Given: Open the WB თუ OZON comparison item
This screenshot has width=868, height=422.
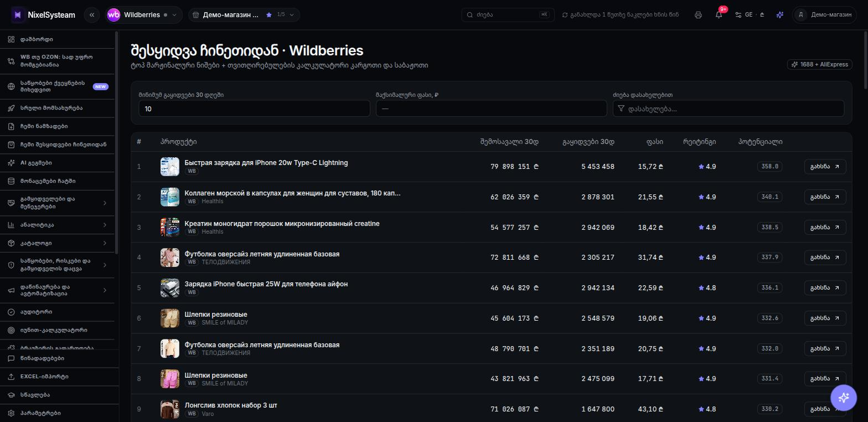Looking at the screenshot, I should point(58,60).
